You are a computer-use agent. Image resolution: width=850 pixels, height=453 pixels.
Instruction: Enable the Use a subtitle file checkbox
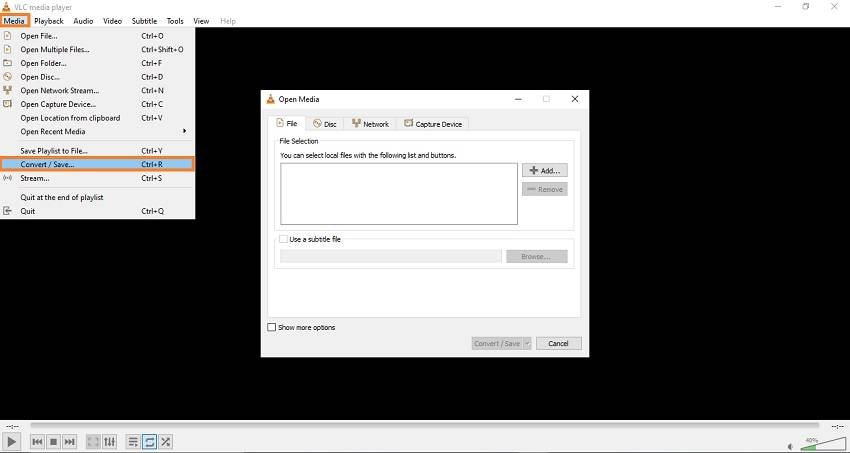284,239
